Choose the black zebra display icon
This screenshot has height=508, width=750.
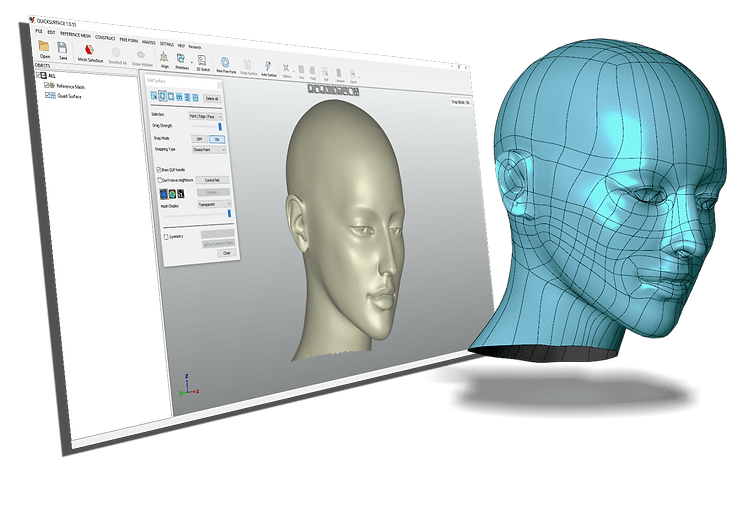[181, 194]
